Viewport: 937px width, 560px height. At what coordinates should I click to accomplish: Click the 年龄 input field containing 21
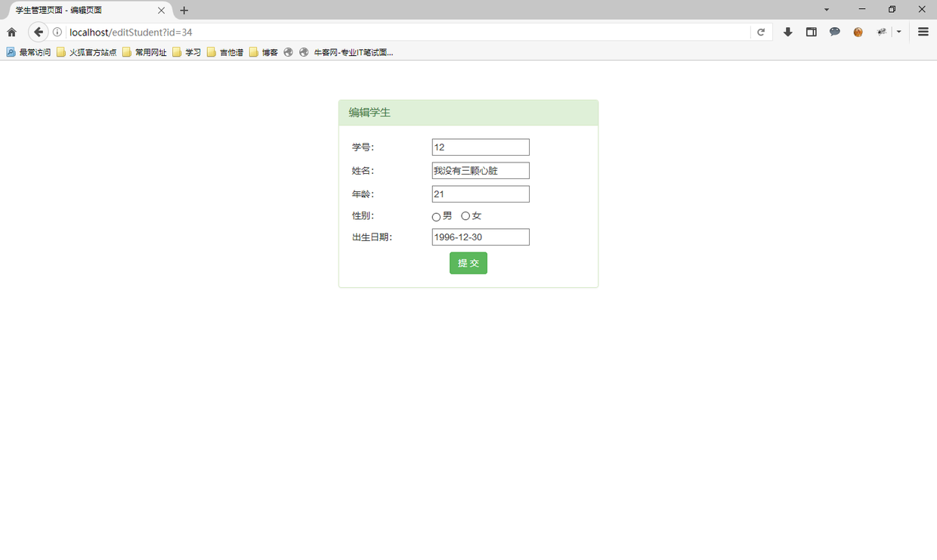[481, 194]
